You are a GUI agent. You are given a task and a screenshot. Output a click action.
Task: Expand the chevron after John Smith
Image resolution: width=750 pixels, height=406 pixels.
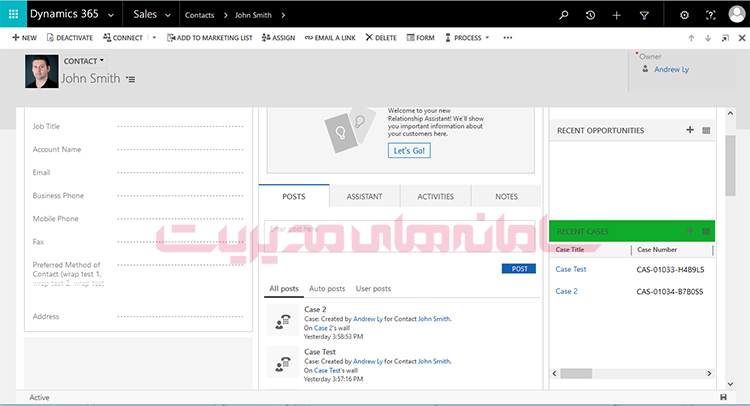point(283,15)
